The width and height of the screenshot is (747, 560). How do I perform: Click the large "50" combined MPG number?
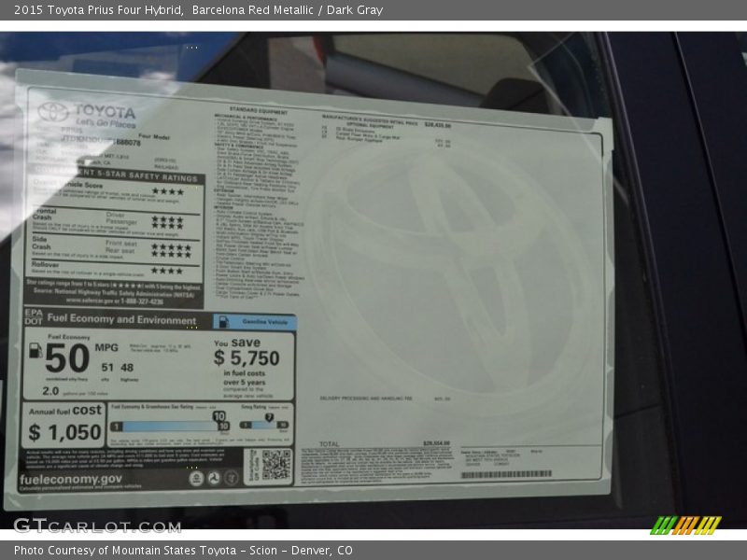pos(67,358)
